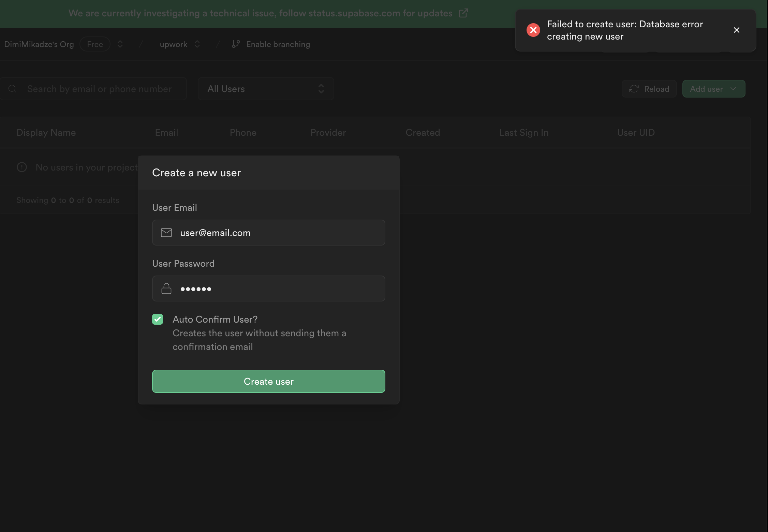The width and height of the screenshot is (768, 532).
Task: Uncheck Auto Confirm User checkbox
Action: tap(158, 319)
